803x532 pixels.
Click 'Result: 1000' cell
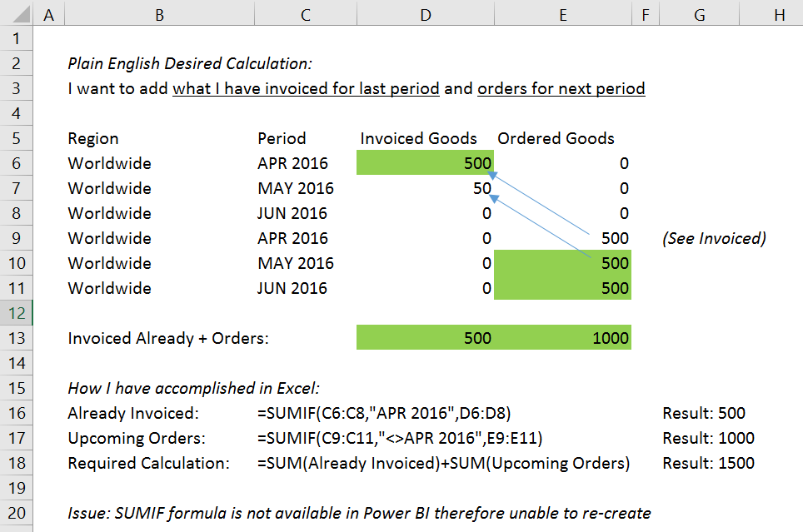click(708, 438)
